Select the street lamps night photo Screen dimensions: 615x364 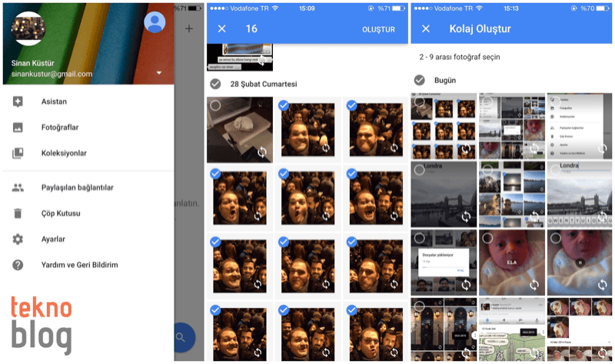[x=444, y=329]
